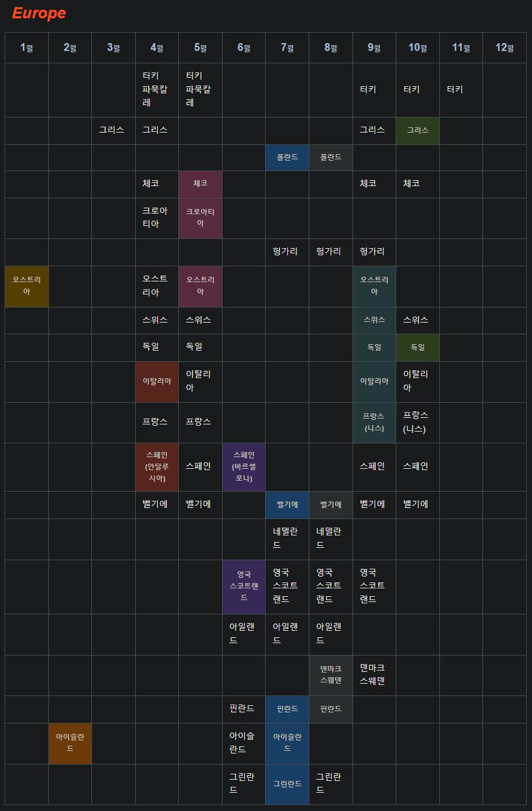532x811 pixels.
Task: Click 그리스 in the 3월 column
Action: tap(112, 130)
